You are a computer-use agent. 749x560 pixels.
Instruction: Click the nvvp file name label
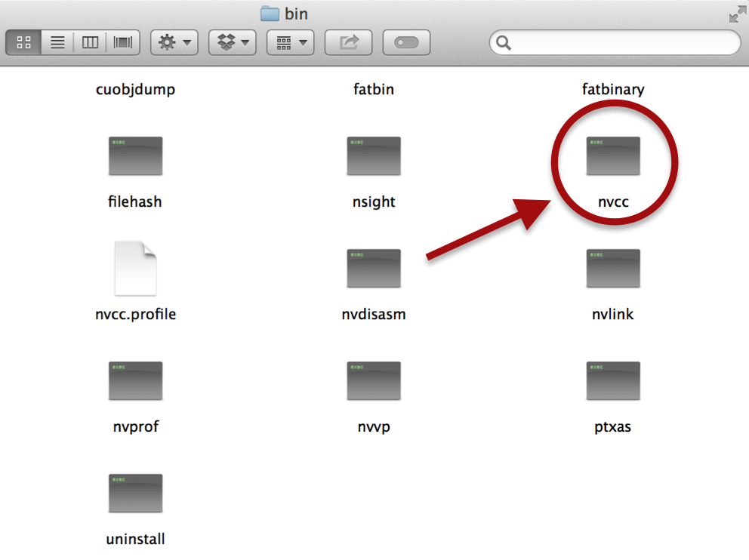pyautogui.click(x=374, y=427)
